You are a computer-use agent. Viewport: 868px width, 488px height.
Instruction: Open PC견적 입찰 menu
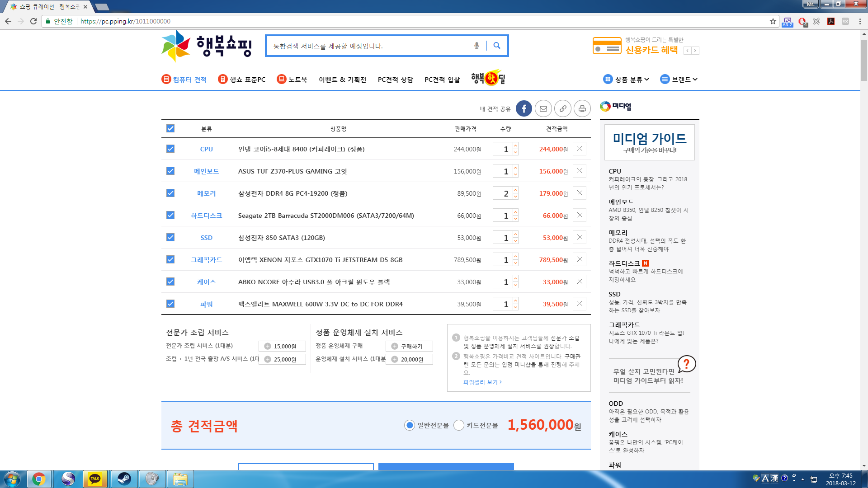[x=442, y=80]
